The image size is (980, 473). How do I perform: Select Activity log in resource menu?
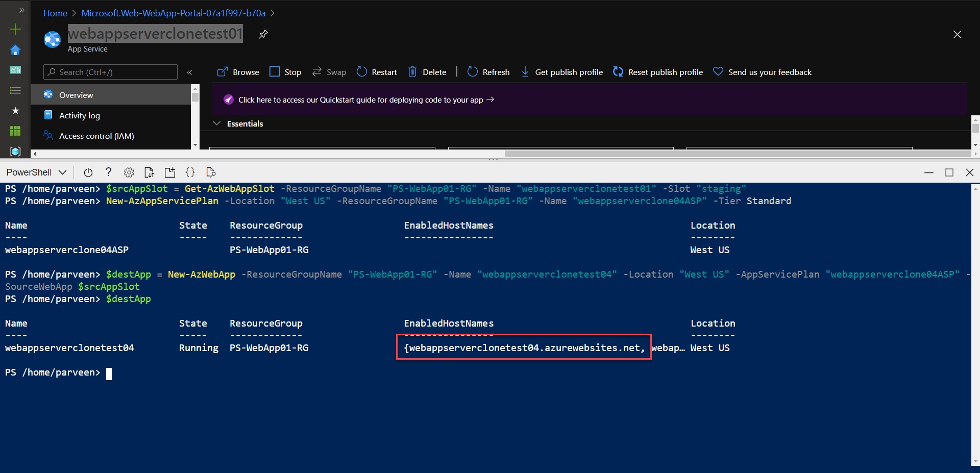(79, 115)
